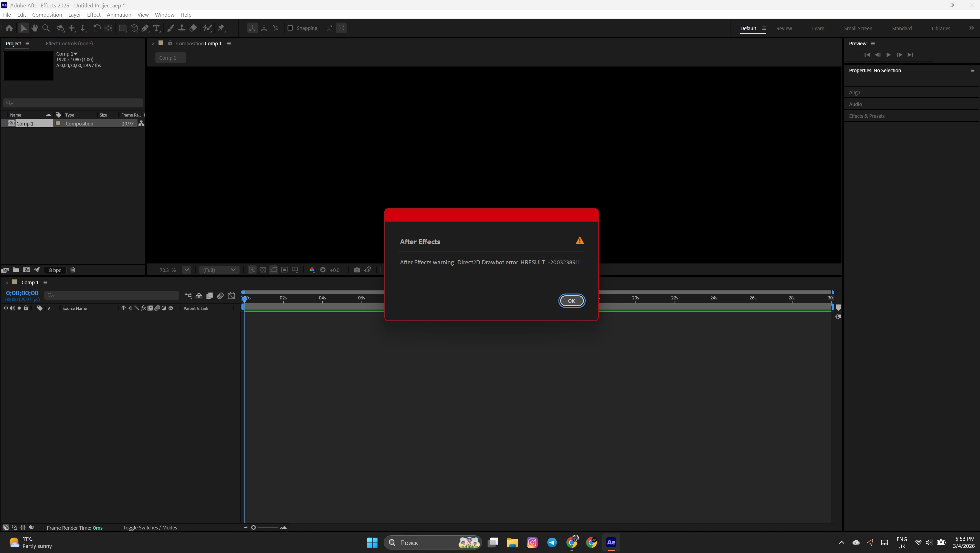Screen dimensions: 980x553
Task: Toggle the video eye column header
Action: [x=6, y=308]
